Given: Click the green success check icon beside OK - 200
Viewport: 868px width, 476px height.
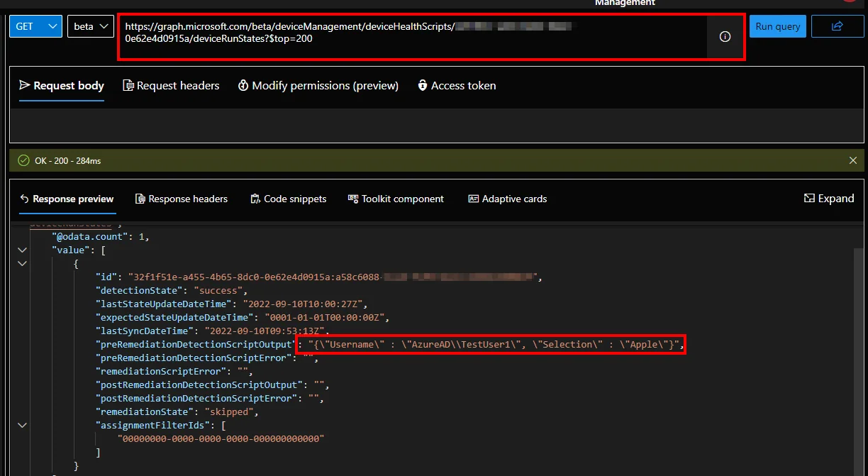Looking at the screenshot, I should (23, 161).
